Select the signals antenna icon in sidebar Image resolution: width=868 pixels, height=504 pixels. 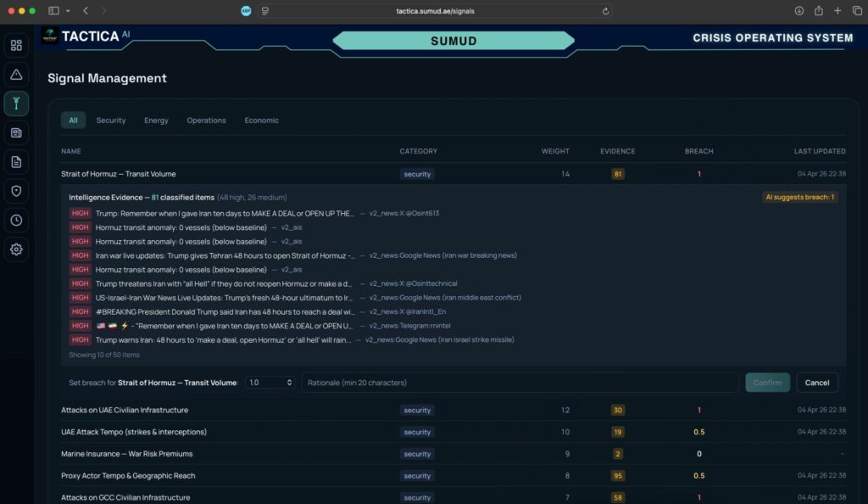[x=16, y=104]
